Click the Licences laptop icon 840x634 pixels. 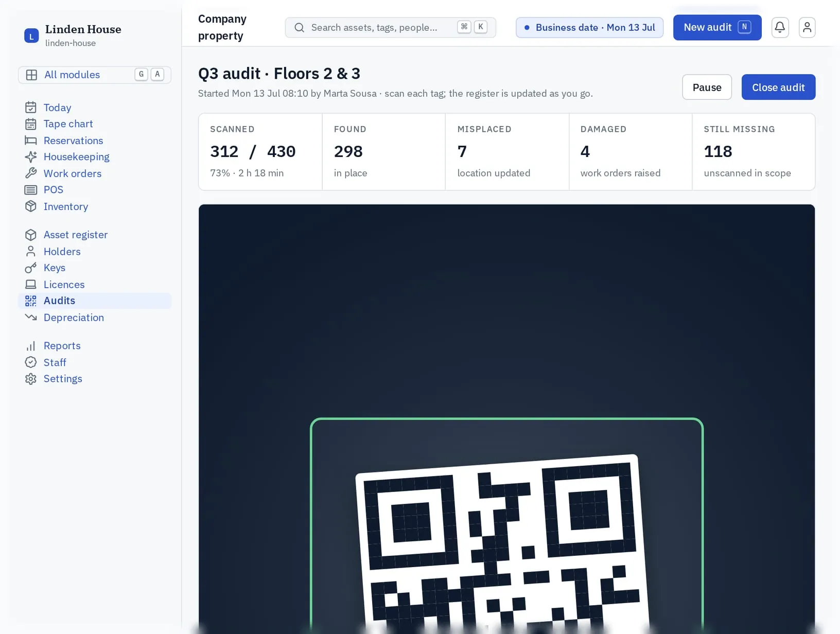tap(31, 284)
